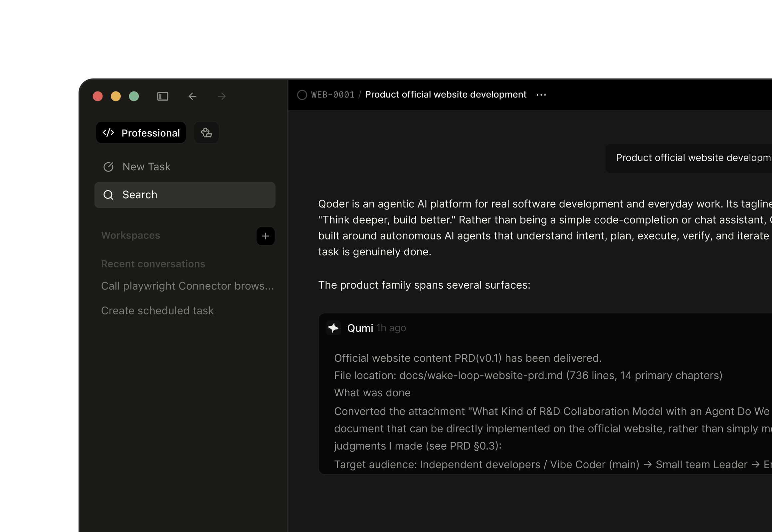The width and height of the screenshot is (772, 532).
Task: Select the Professional mode tab
Action: pyautogui.click(x=141, y=133)
